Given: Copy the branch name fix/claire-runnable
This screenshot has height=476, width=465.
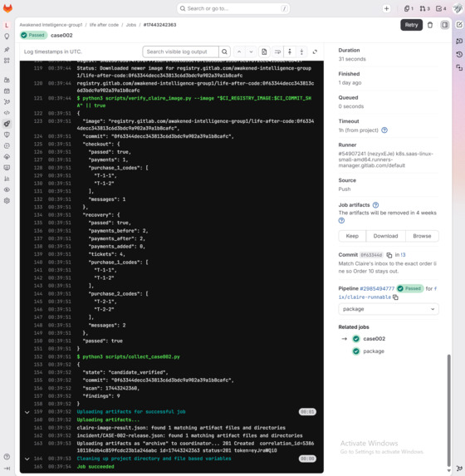Looking at the screenshot, I should [x=395, y=297].
